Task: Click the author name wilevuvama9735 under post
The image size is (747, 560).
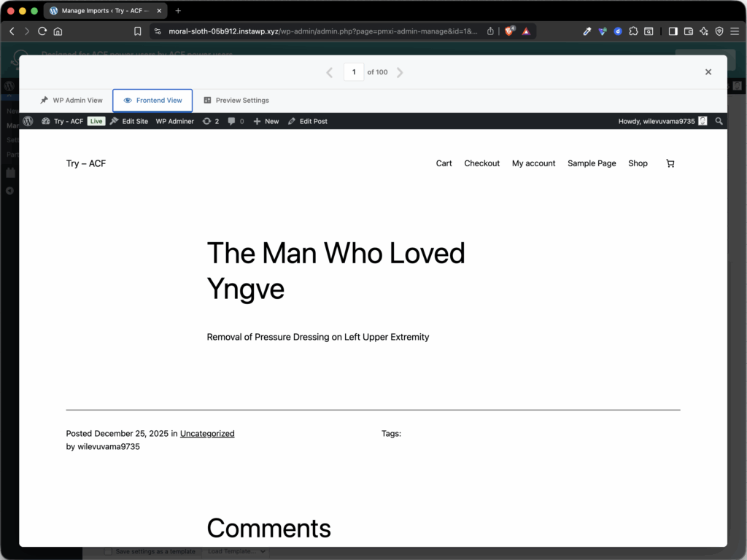Action: pyautogui.click(x=109, y=447)
